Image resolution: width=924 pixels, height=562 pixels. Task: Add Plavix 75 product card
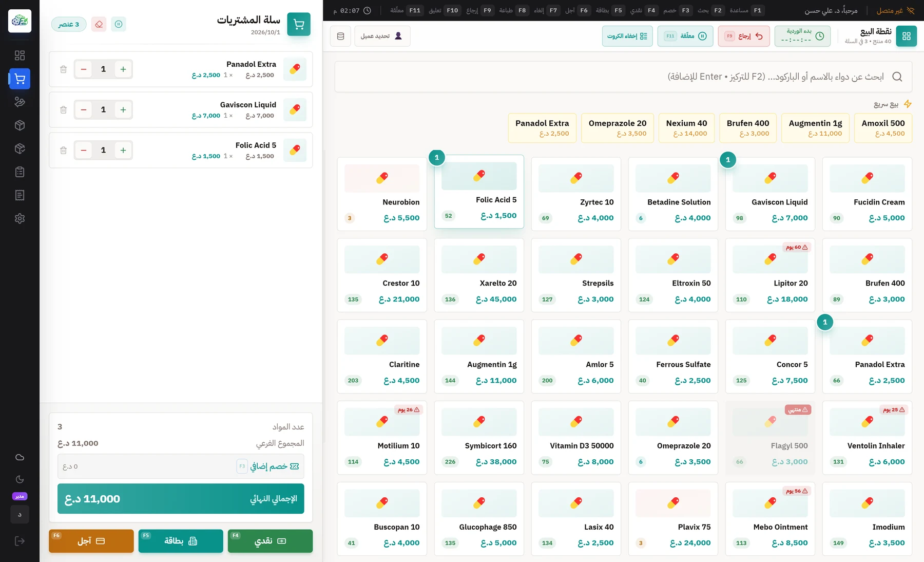point(673,519)
